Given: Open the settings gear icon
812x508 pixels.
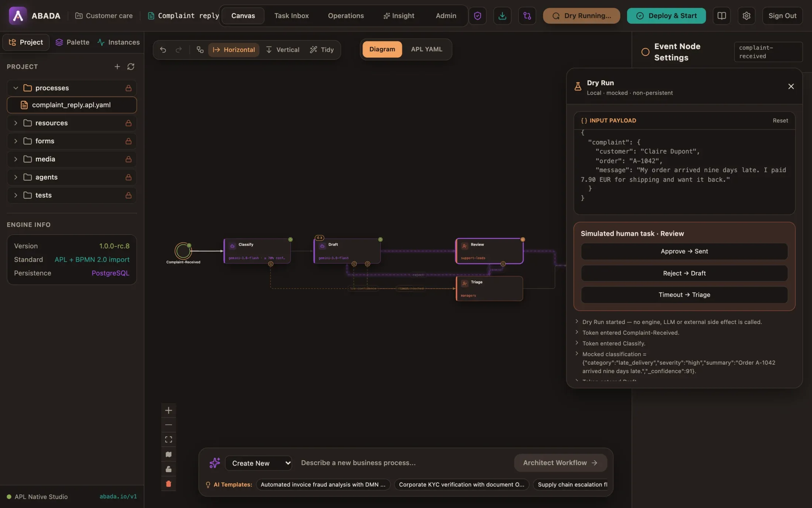Looking at the screenshot, I should pyautogui.click(x=746, y=16).
